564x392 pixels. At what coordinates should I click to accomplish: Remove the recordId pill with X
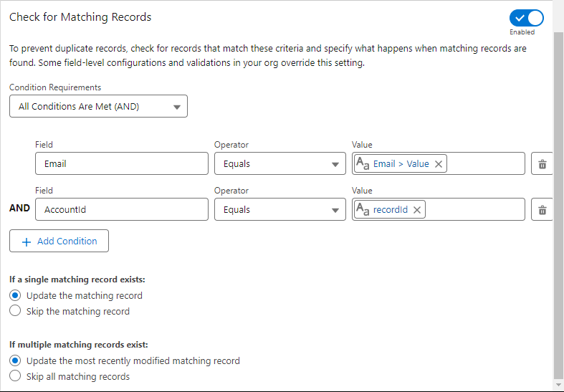pyautogui.click(x=417, y=210)
